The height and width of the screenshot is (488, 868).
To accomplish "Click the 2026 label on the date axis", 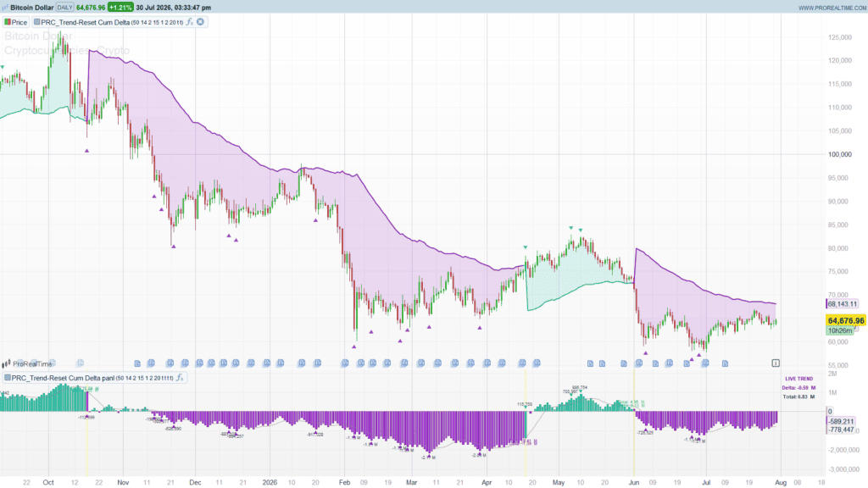I will point(270,482).
